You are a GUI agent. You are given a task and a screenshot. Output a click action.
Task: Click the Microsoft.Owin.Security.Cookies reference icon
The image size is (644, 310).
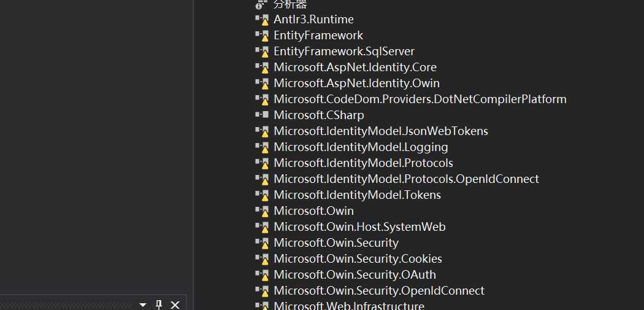pyautogui.click(x=262, y=259)
